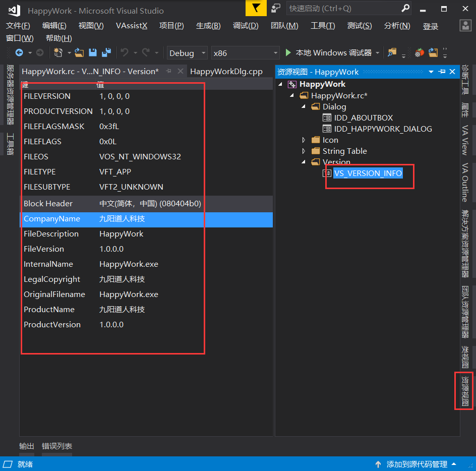Click the yellow notification flag icon
The image size is (476, 471).
[256, 8]
